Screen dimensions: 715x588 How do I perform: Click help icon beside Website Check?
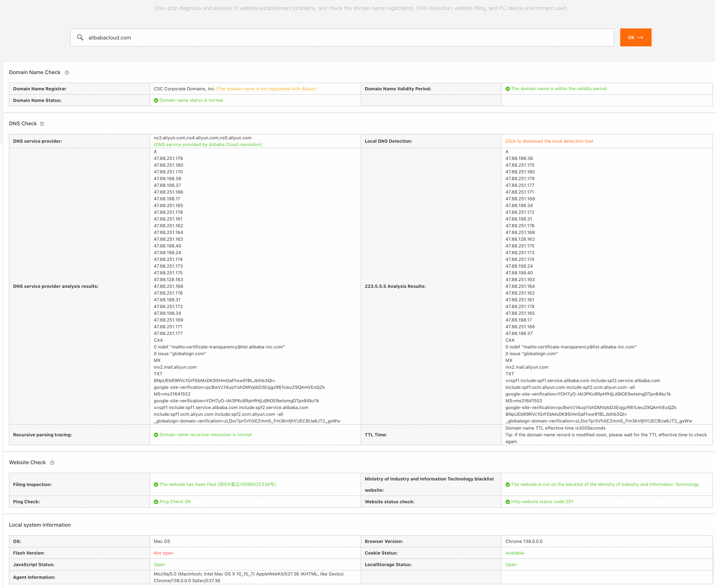click(x=52, y=463)
